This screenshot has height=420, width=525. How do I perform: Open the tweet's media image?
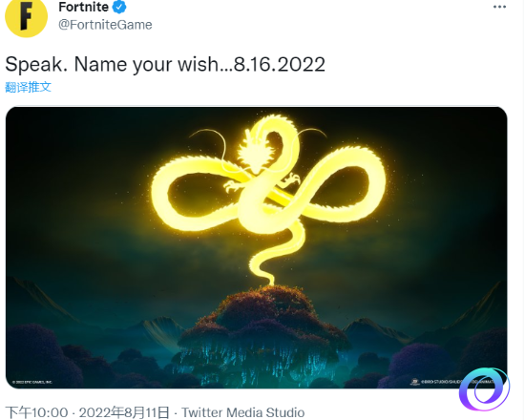tap(257, 247)
